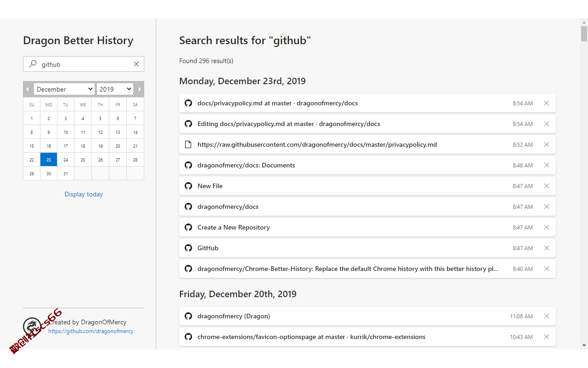Open docs/privacypolicy.md at master history entry

coord(367,103)
